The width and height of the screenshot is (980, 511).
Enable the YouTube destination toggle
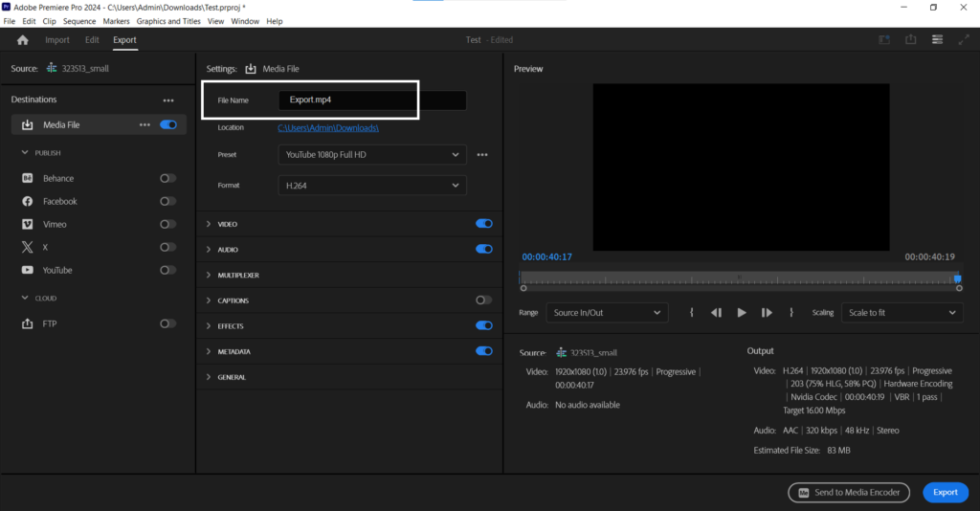coord(167,270)
